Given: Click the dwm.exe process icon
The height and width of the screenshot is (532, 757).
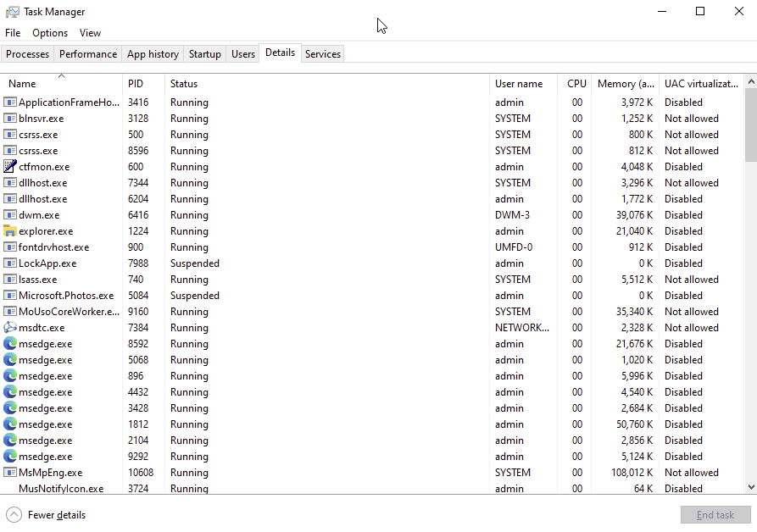Looking at the screenshot, I should click(x=9, y=215).
